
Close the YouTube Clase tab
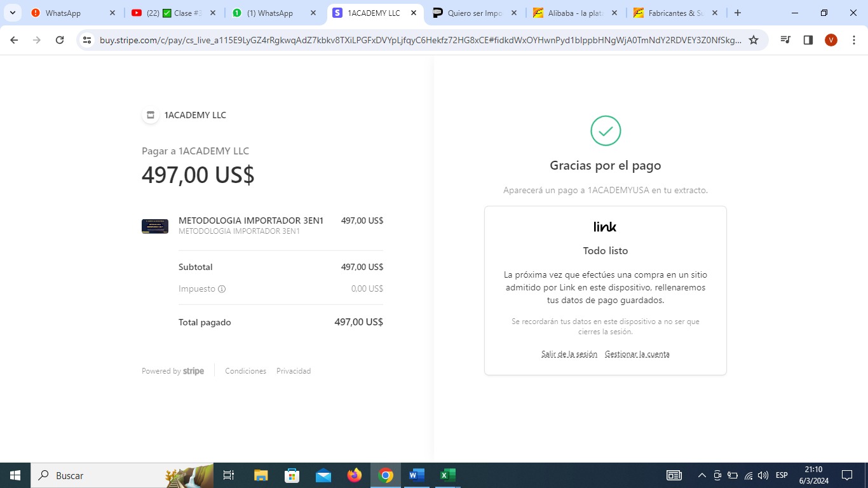pos(212,13)
